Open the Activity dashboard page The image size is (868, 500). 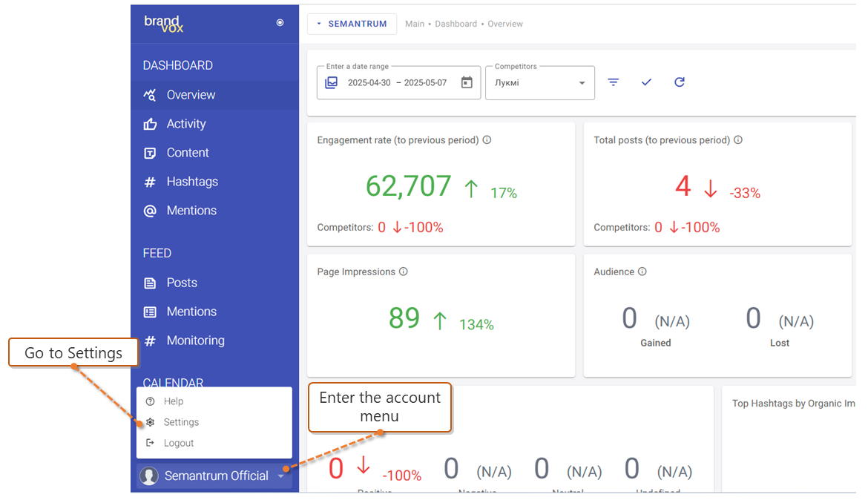coord(214,123)
